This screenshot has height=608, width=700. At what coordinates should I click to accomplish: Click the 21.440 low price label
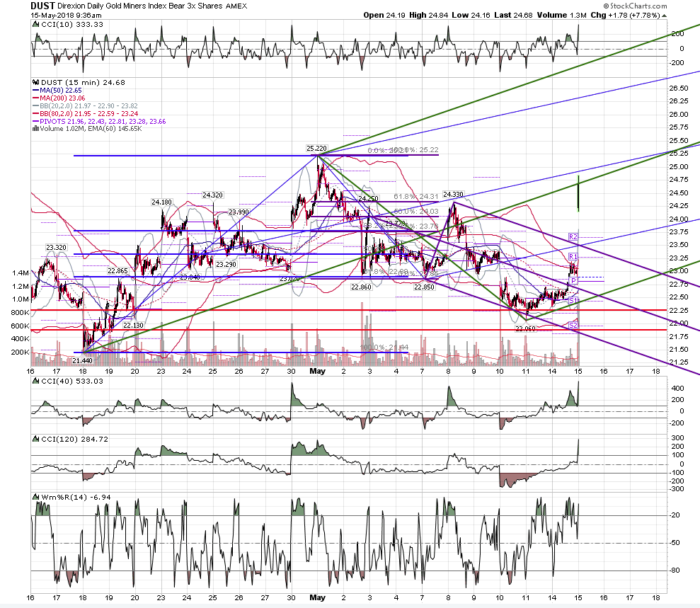[83, 361]
